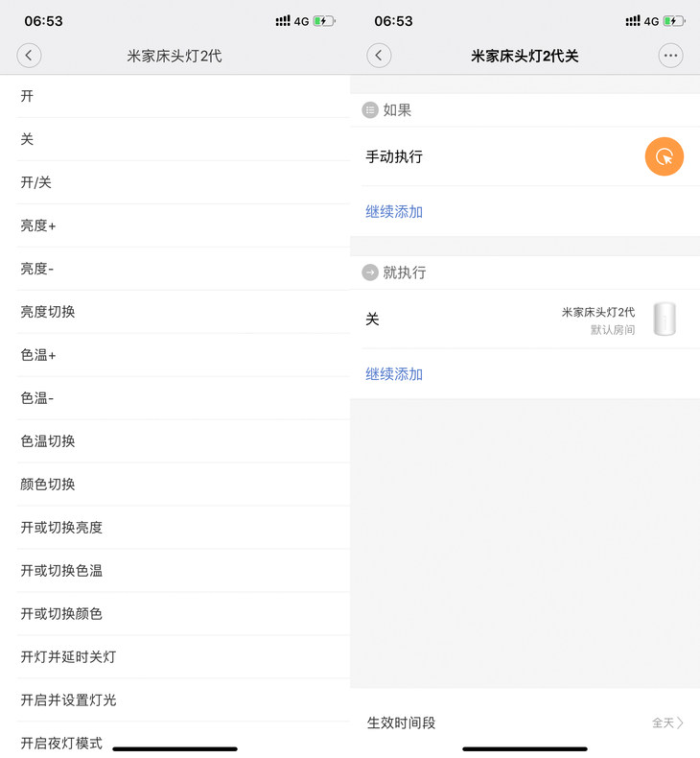This screenshot has width=700, height=758.
Task: Tap the 就执行 arrow icon
Action: pyautogui.click(x=370, y=272)
